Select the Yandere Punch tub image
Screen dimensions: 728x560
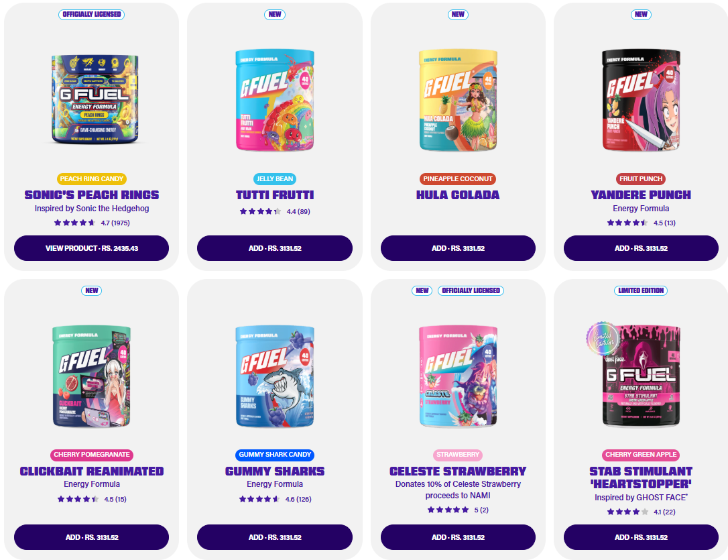pos(641,100)
